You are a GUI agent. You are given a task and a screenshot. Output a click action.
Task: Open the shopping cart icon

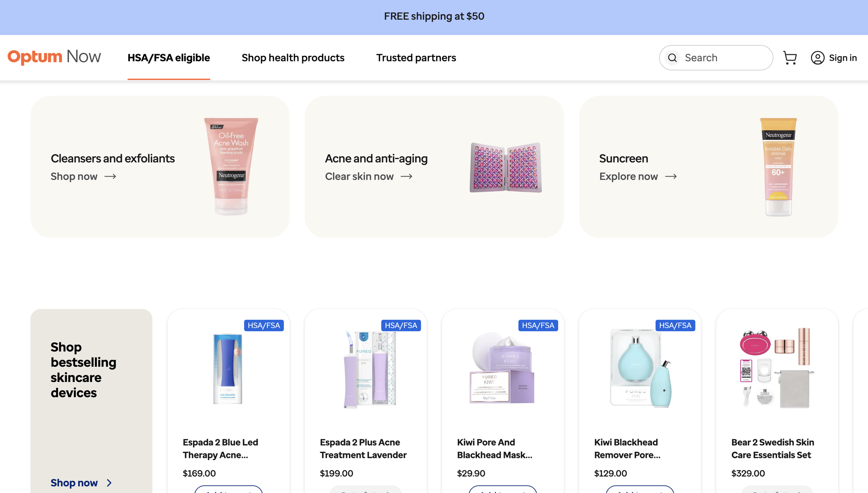[x=790, y=58]
